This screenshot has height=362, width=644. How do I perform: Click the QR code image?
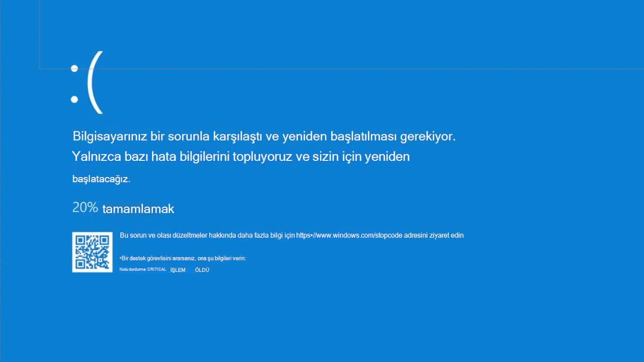(x=92, y=252)
